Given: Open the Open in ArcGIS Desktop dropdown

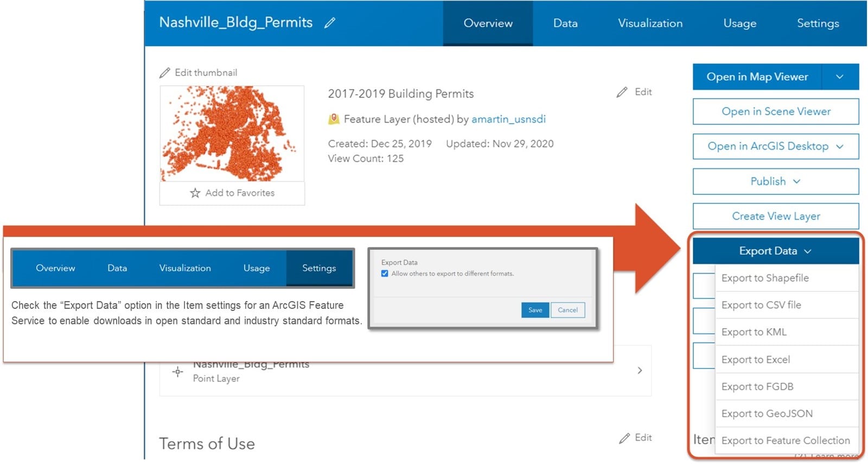Looking at the screenshot, I should coord(775,147).
